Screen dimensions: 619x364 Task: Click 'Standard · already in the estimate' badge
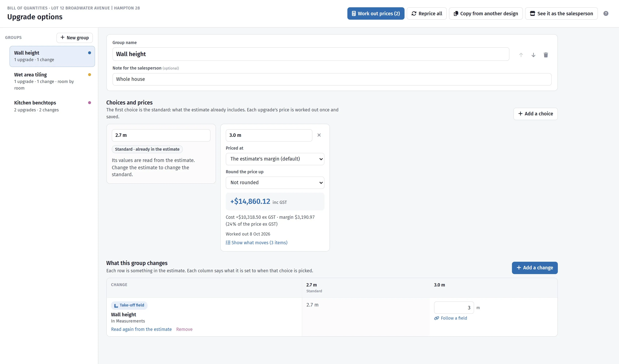147,149
